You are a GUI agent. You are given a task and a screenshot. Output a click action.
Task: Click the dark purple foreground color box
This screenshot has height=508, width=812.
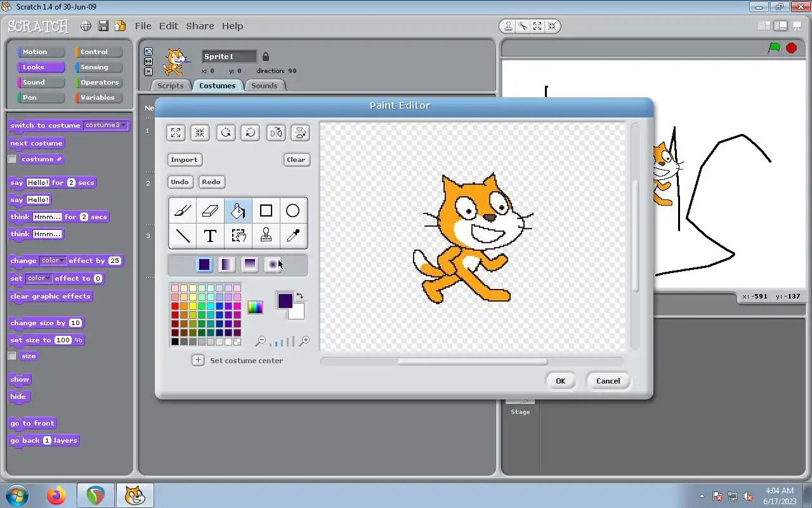285,300
